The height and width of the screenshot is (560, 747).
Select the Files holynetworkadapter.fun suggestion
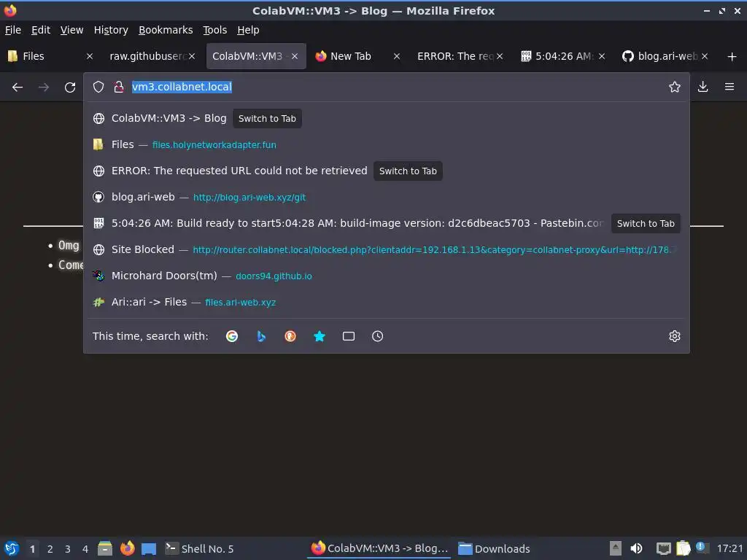[x=387, y=145]
